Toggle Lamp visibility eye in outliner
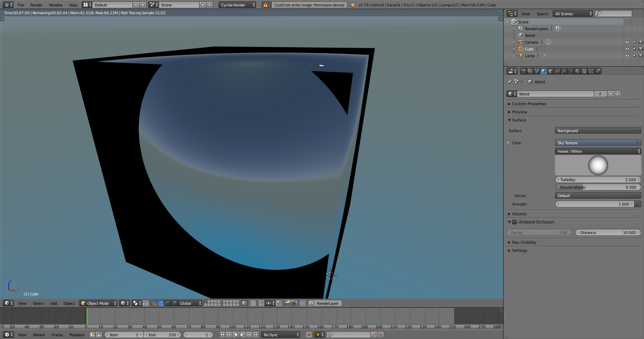644x339 pixels. [627, 56]
